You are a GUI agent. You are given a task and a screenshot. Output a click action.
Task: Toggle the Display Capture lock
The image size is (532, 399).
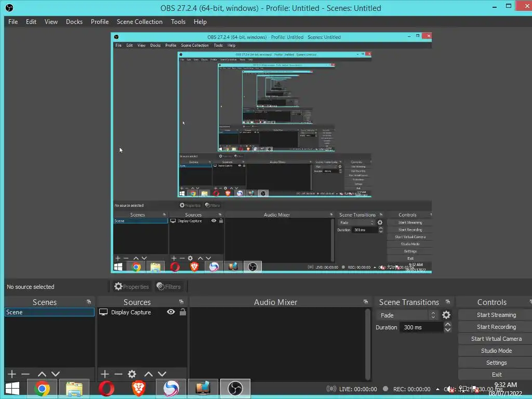coord(182,312)
